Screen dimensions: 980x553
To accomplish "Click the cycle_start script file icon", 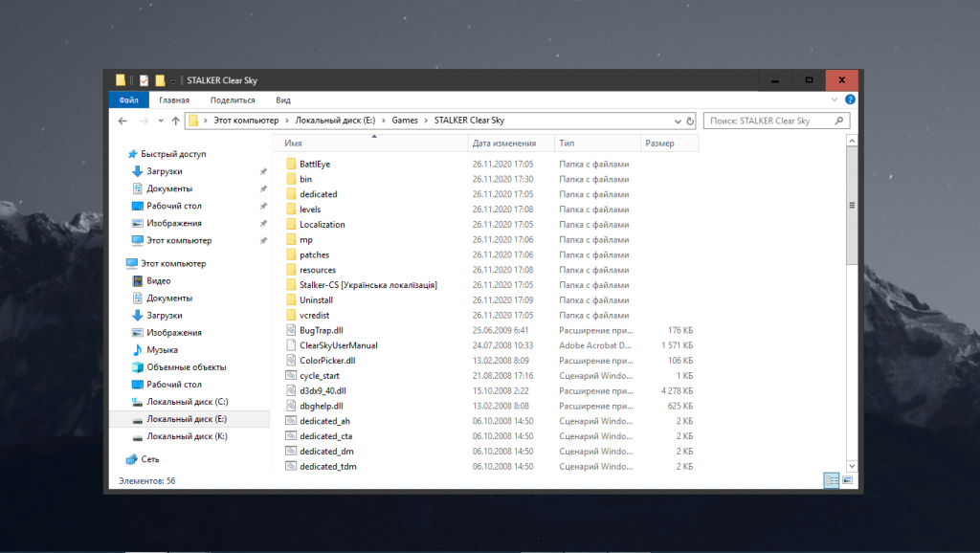I will [x=292, y=376].
